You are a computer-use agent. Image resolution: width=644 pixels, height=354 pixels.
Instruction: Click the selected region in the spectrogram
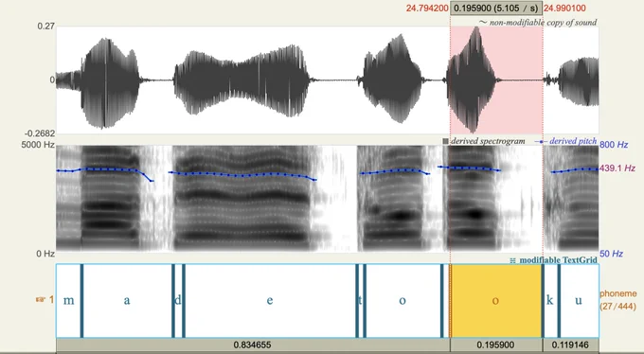496,198
